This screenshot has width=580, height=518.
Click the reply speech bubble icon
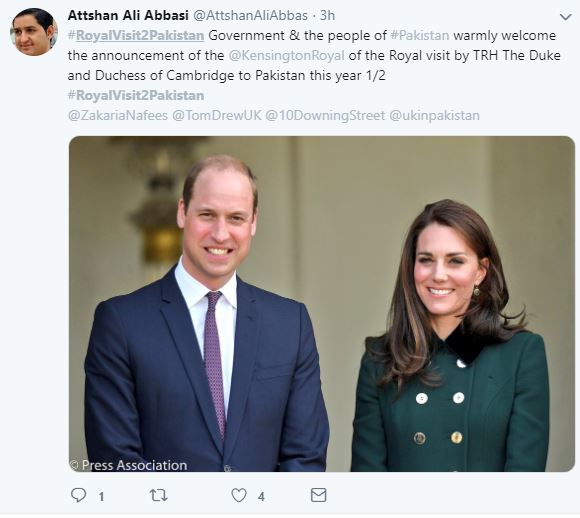[78, 495]
